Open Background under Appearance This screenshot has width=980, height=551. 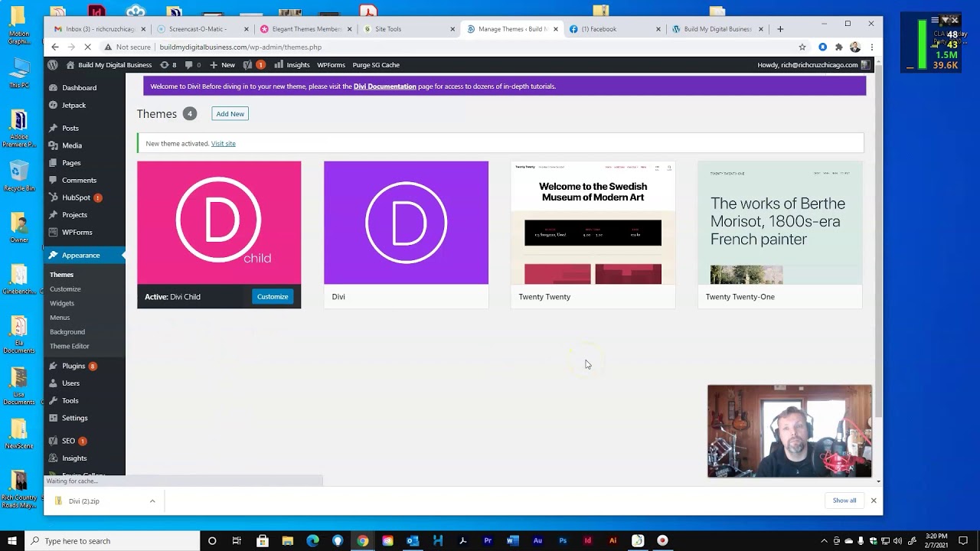click(67, 332)
